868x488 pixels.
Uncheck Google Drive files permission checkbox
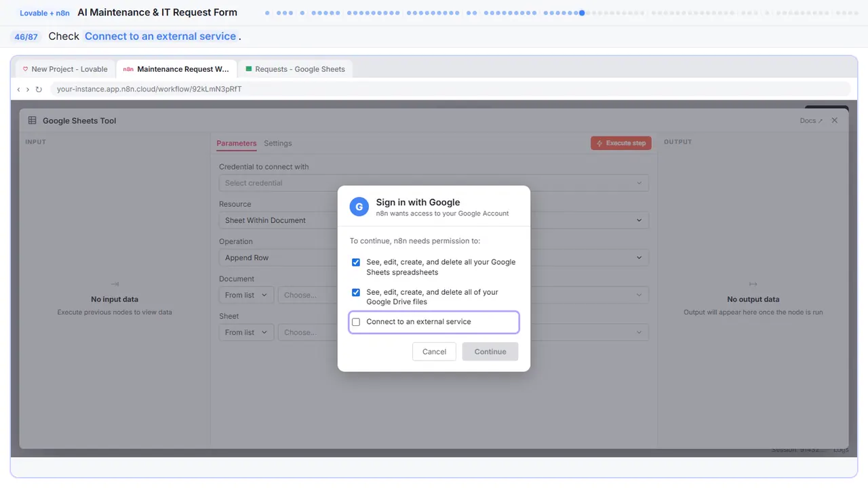pyautogui.click(x=356, y=292)
